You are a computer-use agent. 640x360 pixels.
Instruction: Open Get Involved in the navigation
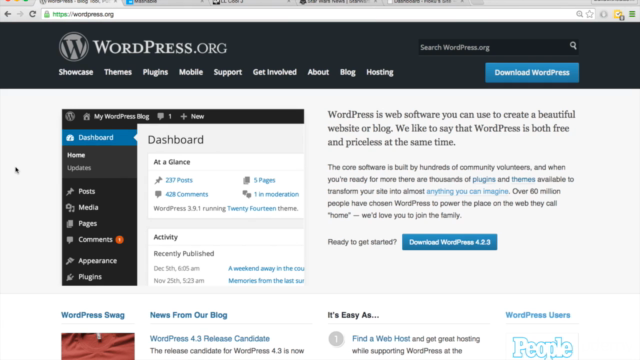point(275,72)
